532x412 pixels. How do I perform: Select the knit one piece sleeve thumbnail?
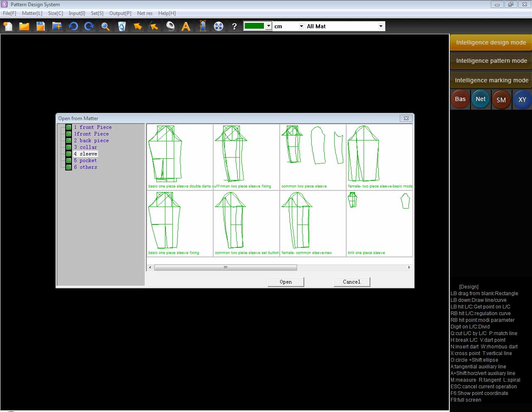tap(379, 223)
